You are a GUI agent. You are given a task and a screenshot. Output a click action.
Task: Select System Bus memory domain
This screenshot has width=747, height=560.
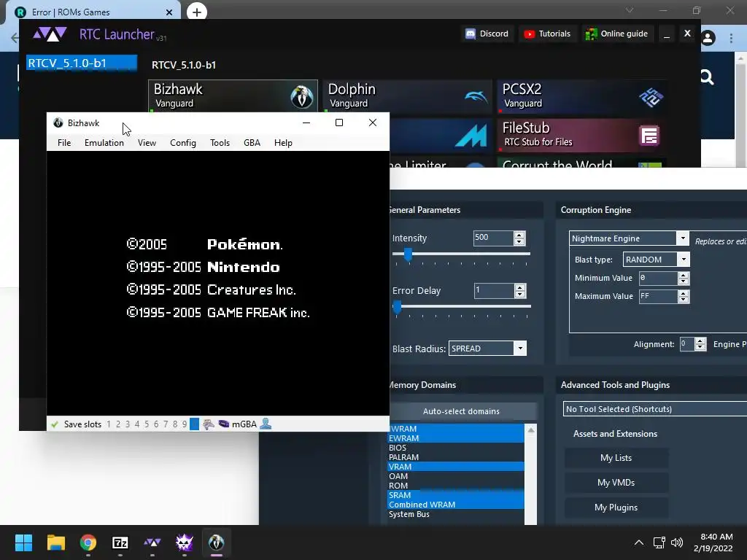tap(456, 514)
